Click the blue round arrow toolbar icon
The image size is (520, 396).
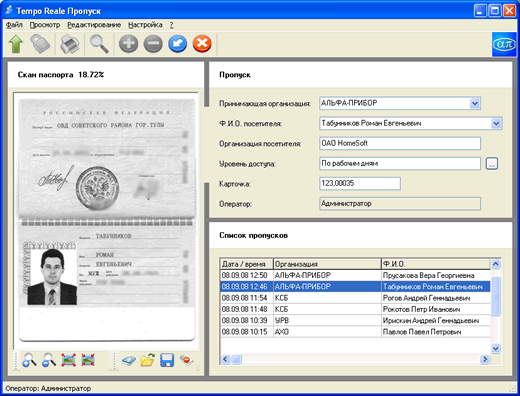pos(178,44)
